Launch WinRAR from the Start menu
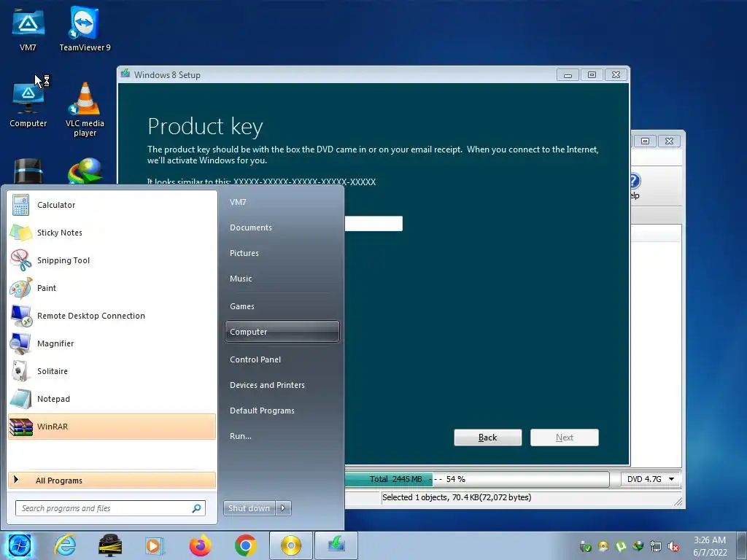Image resolution: width=747 pixels, height=560 pixels. (112, 426)
